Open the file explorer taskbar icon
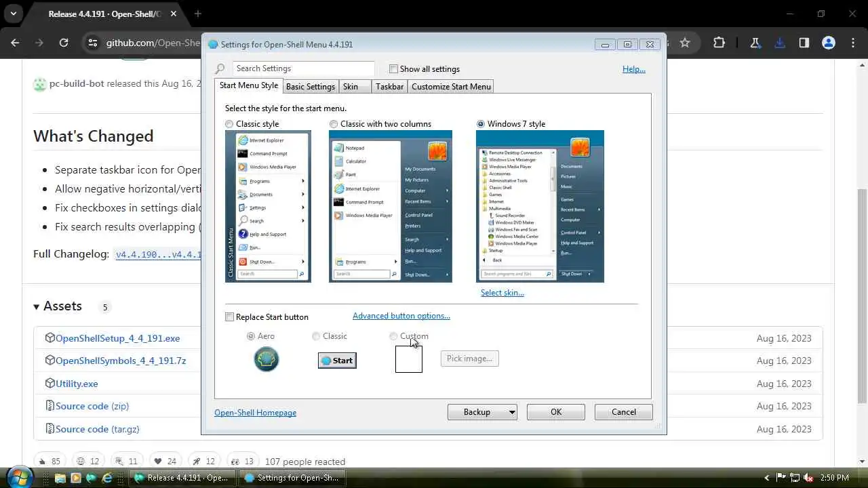Viewport: 868px width, 488px height. click(x=60, y=478)
